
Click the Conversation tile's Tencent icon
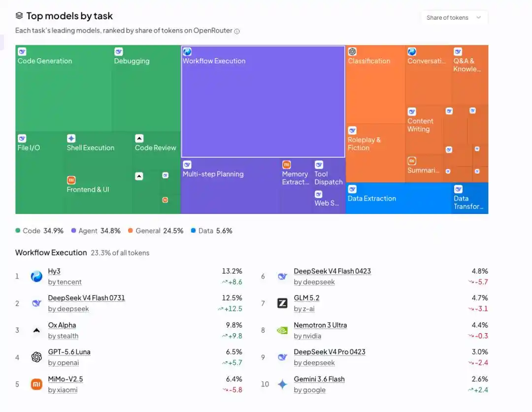(412, 52)
